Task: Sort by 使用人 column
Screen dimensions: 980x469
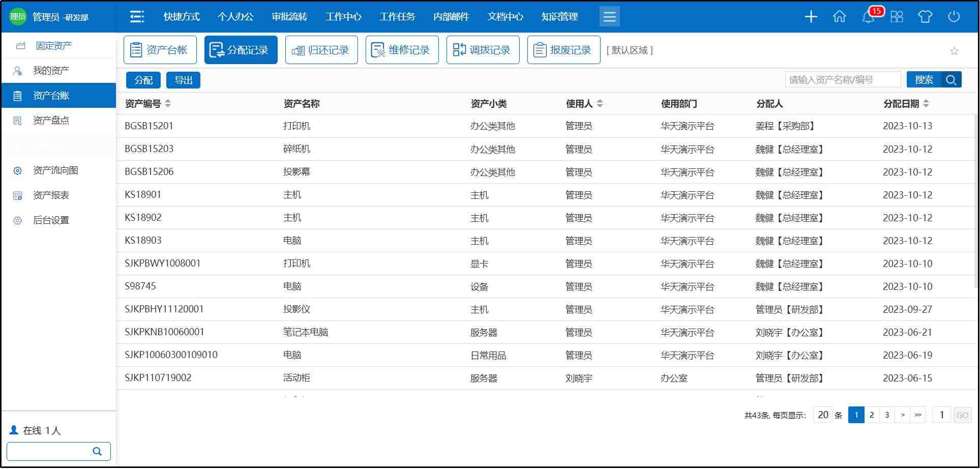Action: (600, 104)
